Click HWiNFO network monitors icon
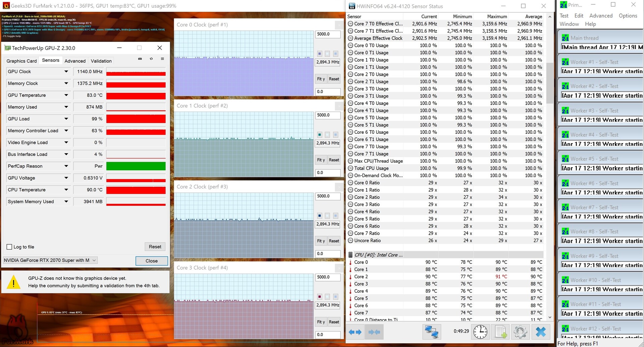644x347 pixels. pyautogui.click(x=431, y=332)
